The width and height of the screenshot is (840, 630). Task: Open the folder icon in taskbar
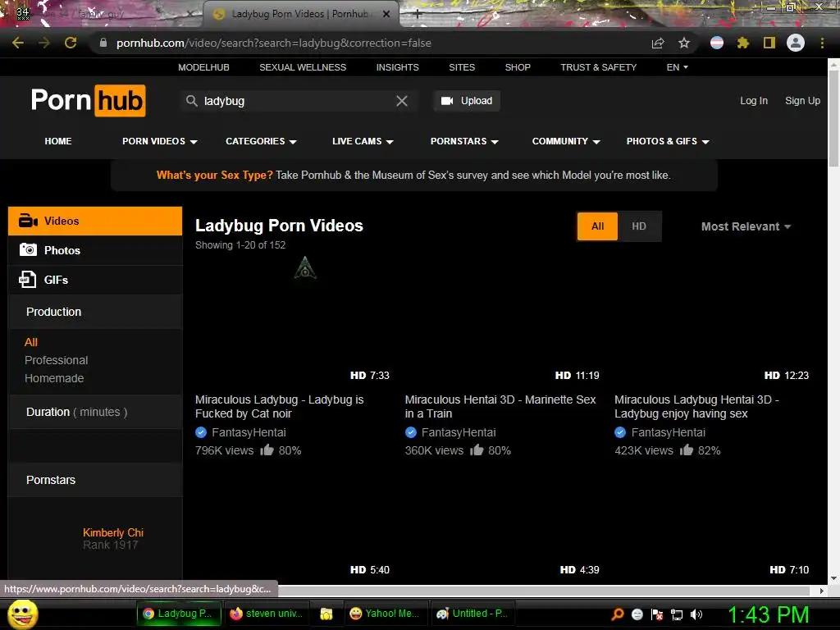[x=326, y=614]
